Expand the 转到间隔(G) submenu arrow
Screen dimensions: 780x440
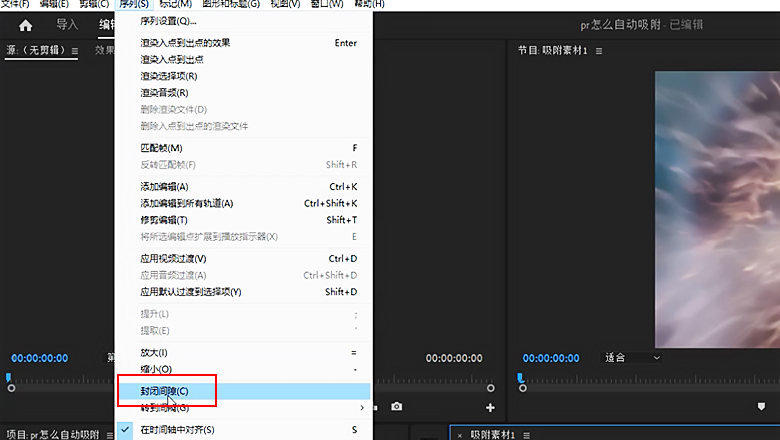pyautogui.click(x=362, y=408)
